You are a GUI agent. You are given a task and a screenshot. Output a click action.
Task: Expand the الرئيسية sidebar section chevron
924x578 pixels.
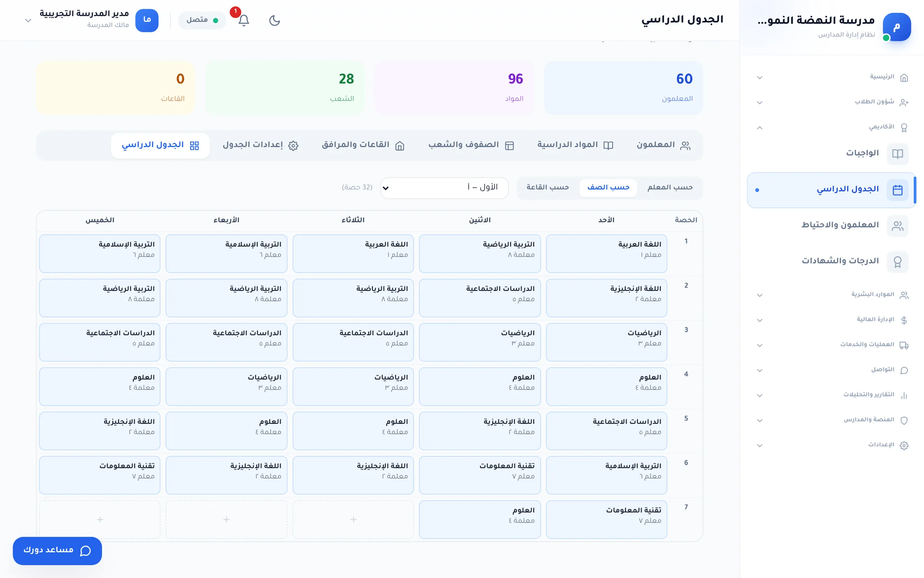pyautogui.click(x=760, y=77)
